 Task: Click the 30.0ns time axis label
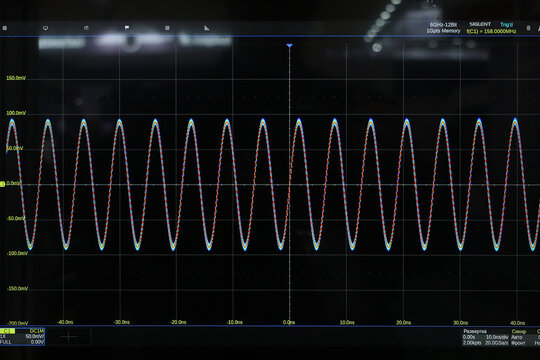[x=460, y=323]
